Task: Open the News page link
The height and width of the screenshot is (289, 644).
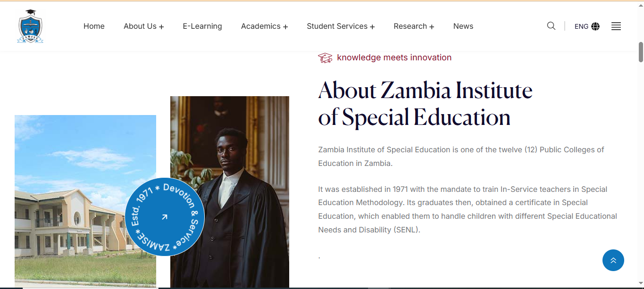Action: (463, 26)
